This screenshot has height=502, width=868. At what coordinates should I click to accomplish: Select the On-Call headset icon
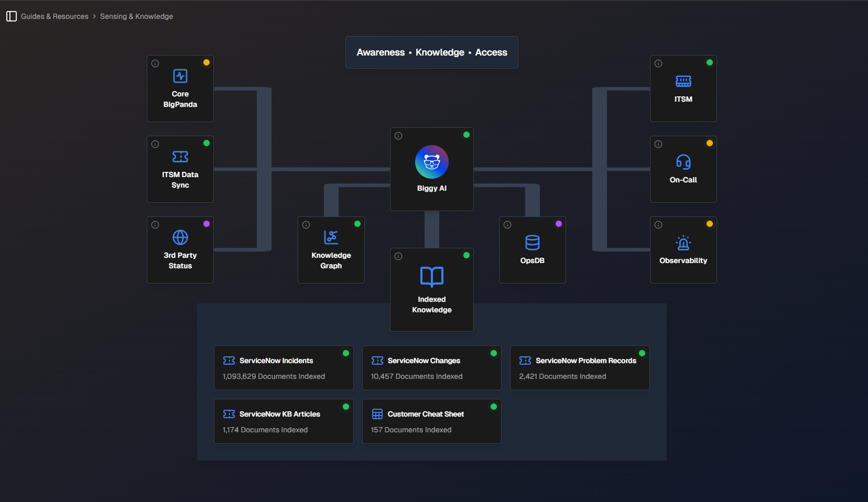[x=683, y=161]
